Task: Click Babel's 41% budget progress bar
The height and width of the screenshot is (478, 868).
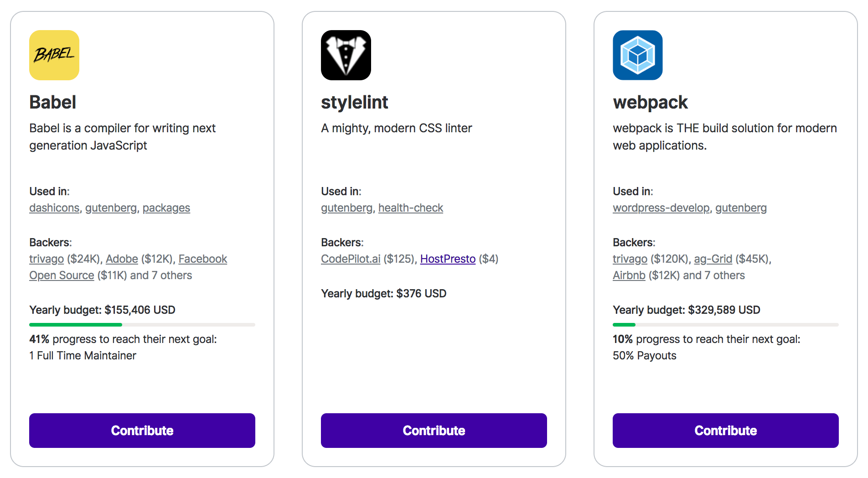Action: point(142,325)
